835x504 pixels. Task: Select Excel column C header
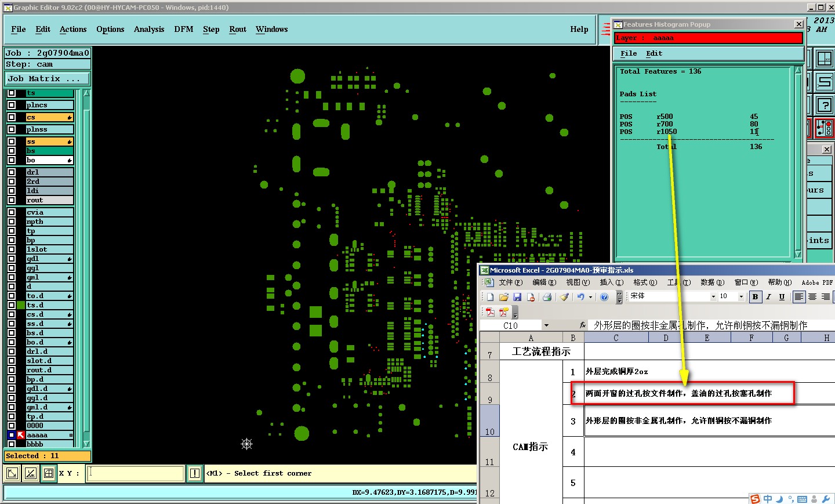[616, 338]
